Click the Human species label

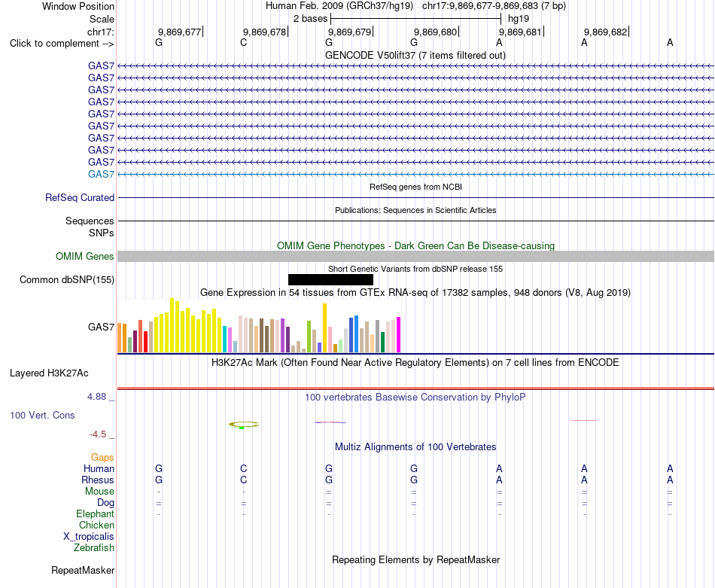pyautogui.click(x=99, y=468)
